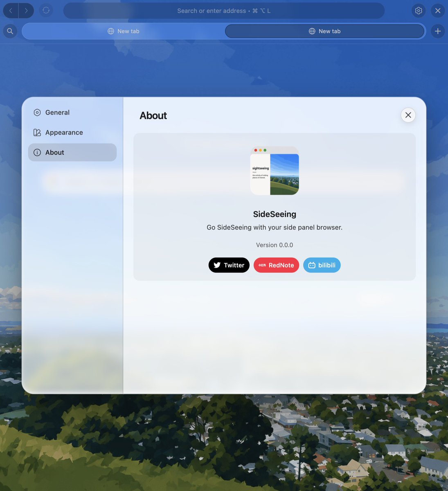Add a new tab with plus button
The height and width of the screenshot is (491, 448).
click(x=438, y=31)
